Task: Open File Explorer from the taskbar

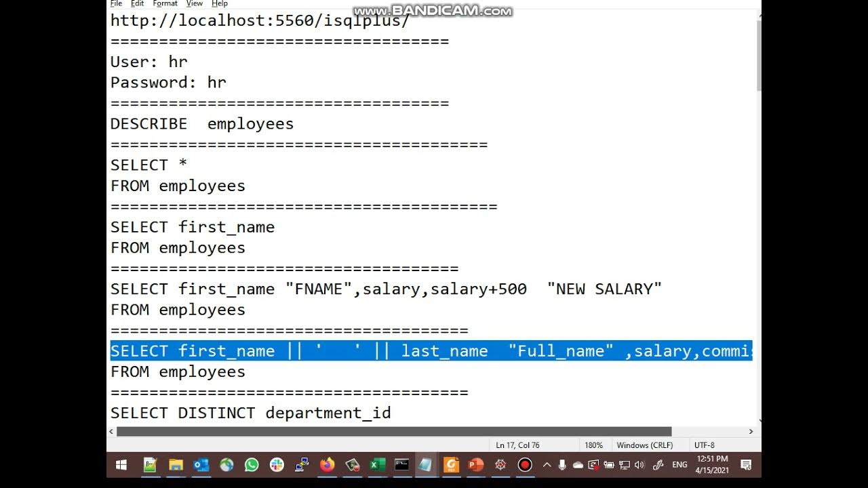Action: click(x=176, y=465)
